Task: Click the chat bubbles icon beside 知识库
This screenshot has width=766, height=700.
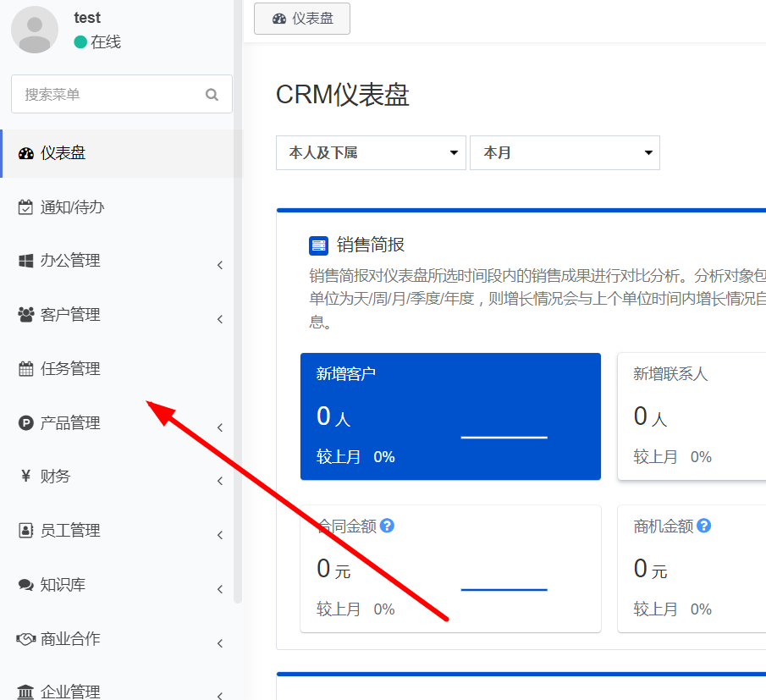Action: click(26, 585)
